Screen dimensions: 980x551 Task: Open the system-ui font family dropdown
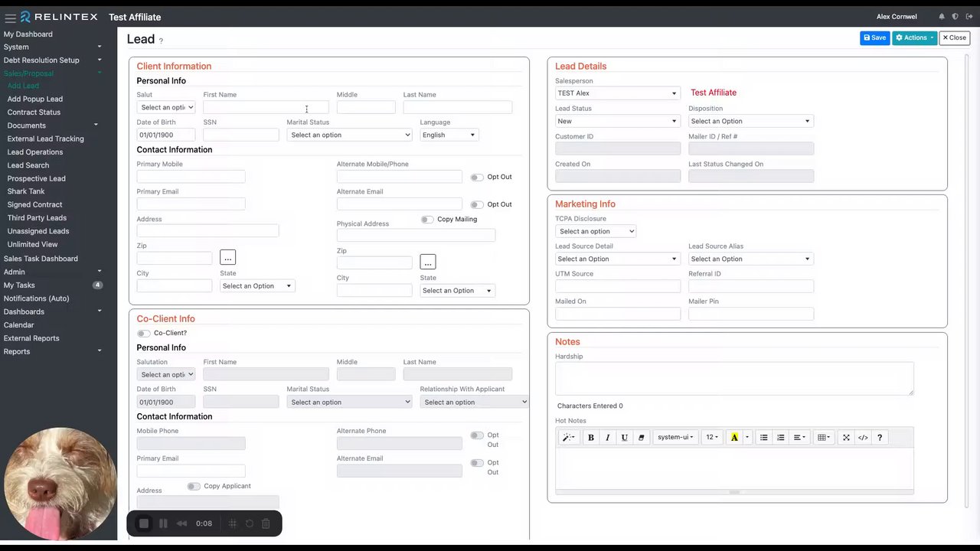pos(675,438)
